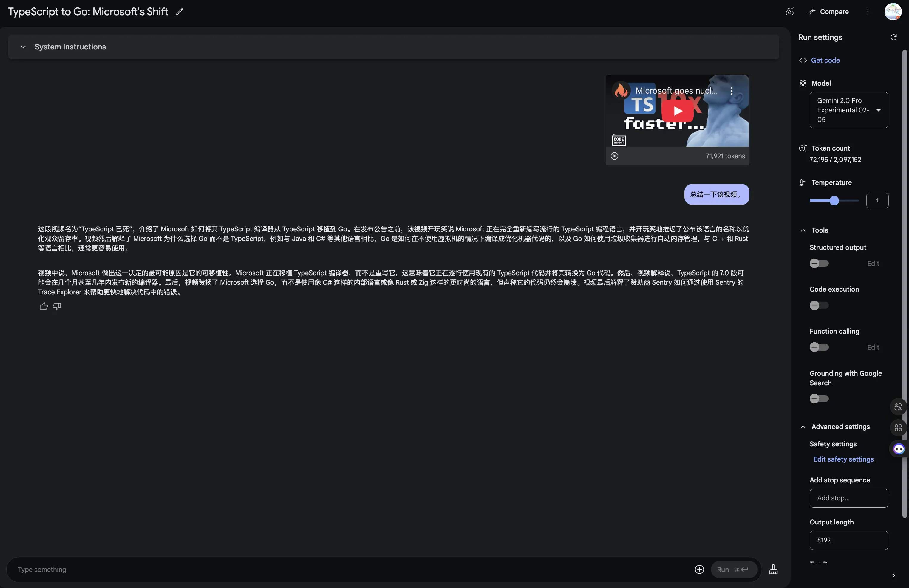Screen dimensions: 909x588
Task: Click the Run button
Action: [x=734, y=570]
